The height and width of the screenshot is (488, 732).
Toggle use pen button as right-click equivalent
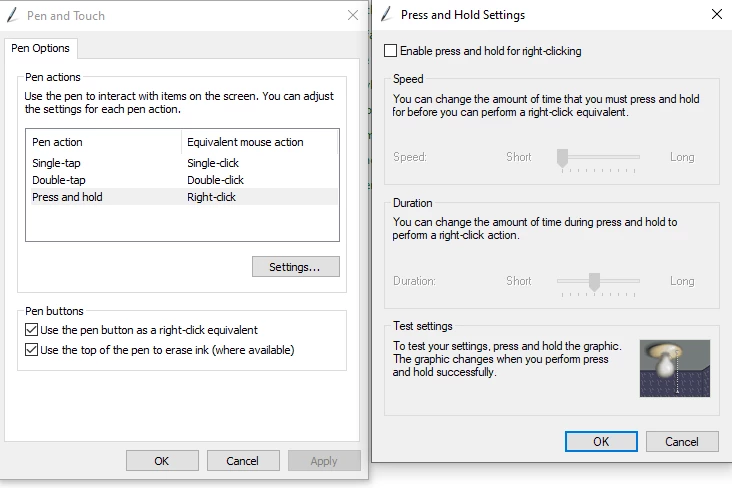31,330
